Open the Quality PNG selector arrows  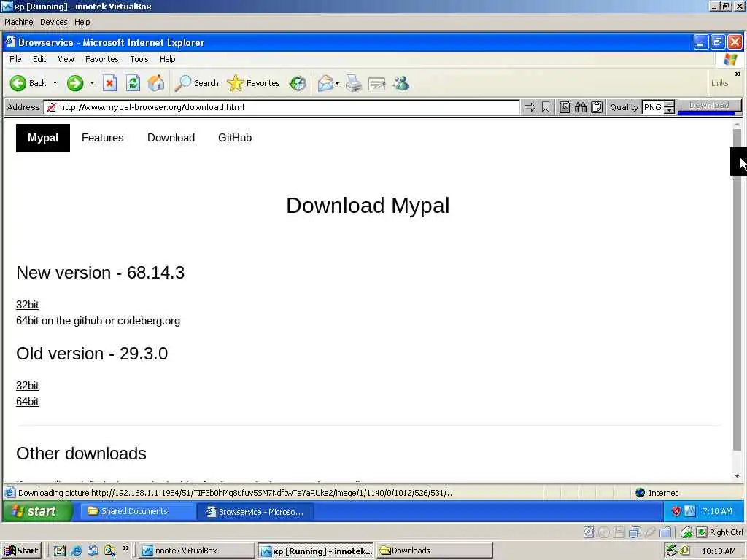click(x=670, y=107)
